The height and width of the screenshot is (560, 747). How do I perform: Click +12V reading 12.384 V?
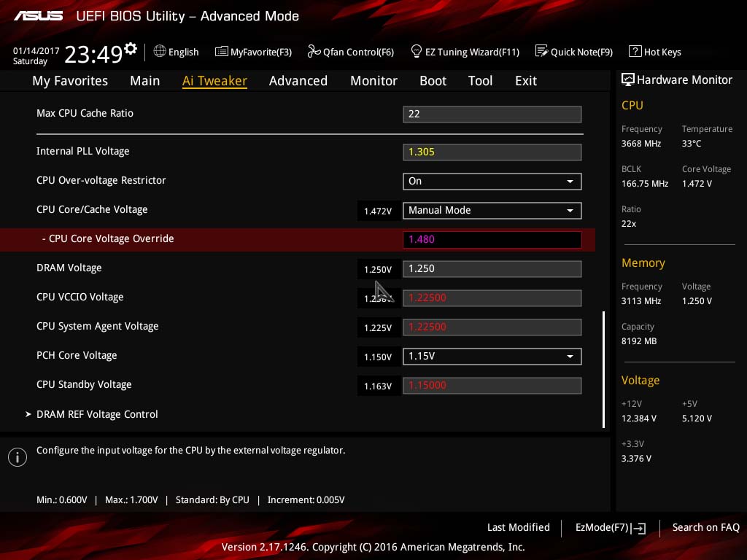coord(639,418)
